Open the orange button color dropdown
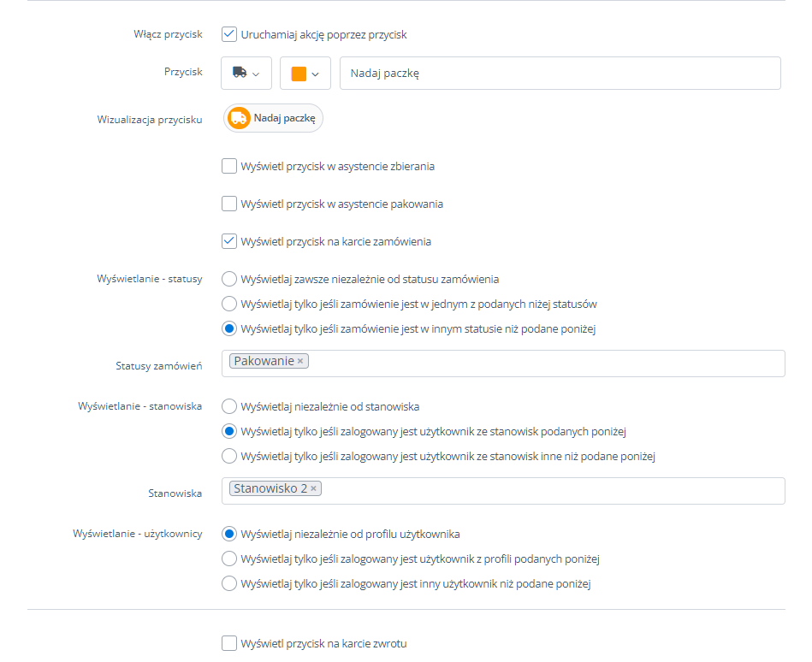Viewport: 812px width, 662px height. click(305, 73)
